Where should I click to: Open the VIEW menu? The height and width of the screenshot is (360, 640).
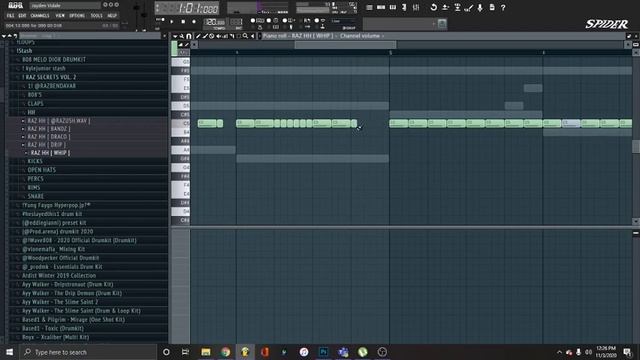60,16
